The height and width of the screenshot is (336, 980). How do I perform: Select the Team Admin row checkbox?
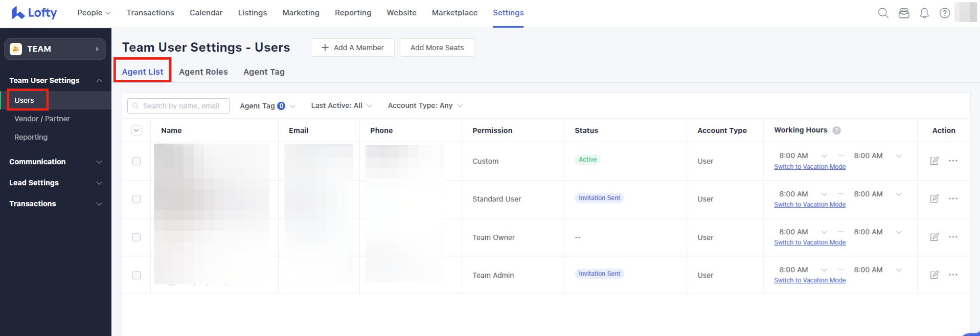pyautogui.click(x=136, y=275)
